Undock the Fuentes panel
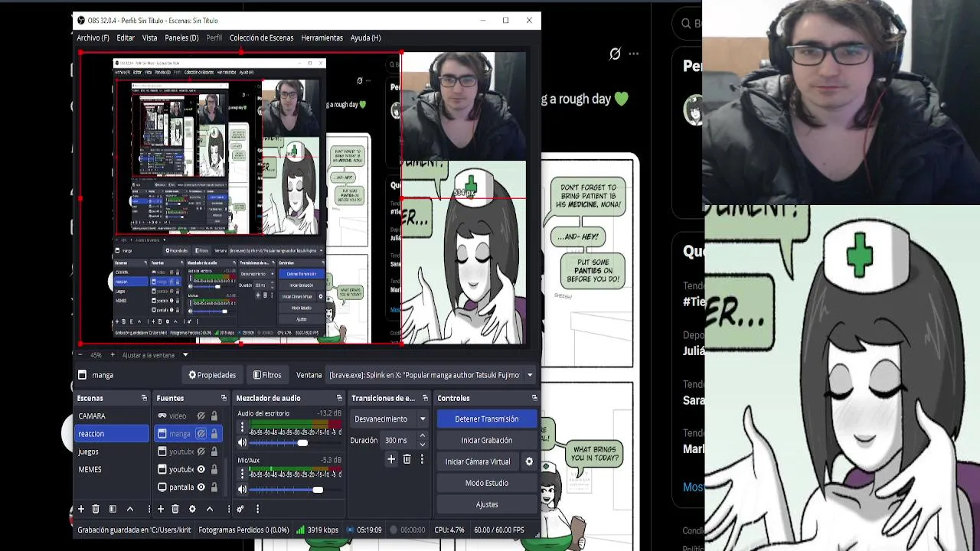980x551 pixels. (224, 398)
